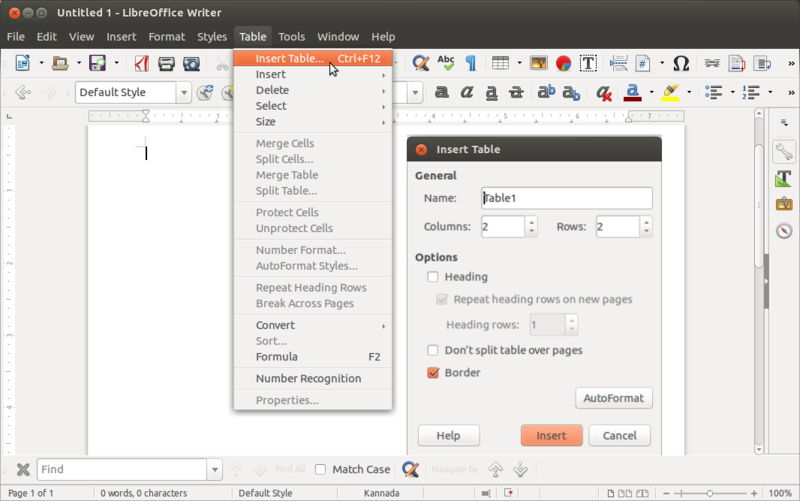This screenshot has height=501, width=800.
Task: Clear direct formatting icon
Action: pyautogui.click(x=604, y=93)
